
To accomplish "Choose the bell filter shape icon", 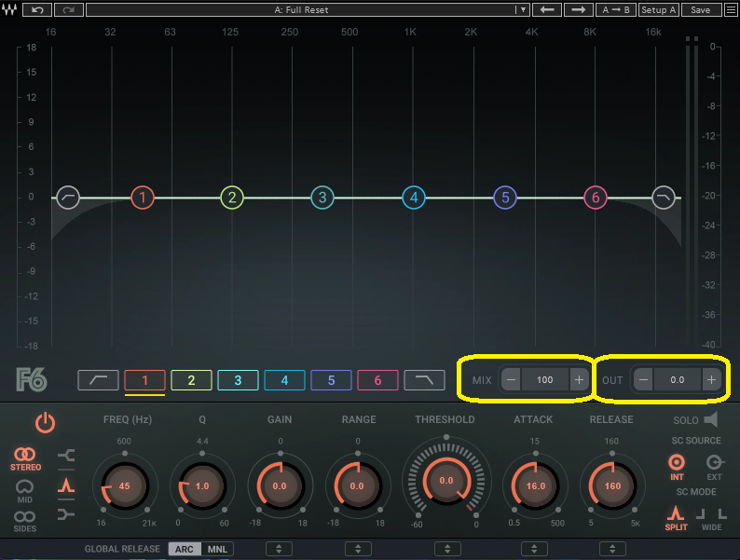I will [x=65, y=485].
